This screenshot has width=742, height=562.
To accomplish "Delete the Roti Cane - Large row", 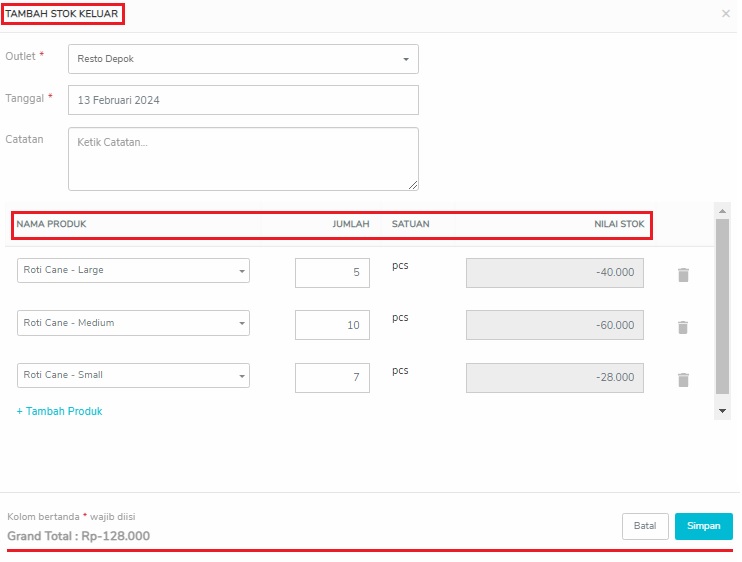I will pos(683,275).
